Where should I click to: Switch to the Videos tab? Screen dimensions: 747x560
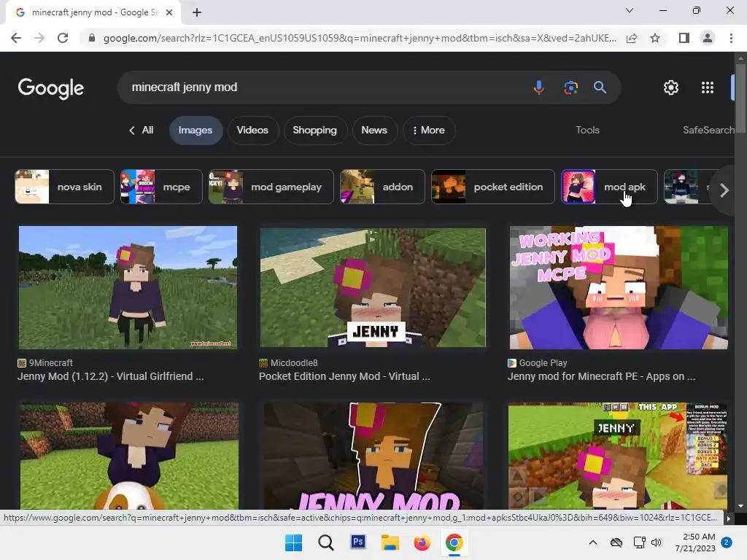[252, 130]
